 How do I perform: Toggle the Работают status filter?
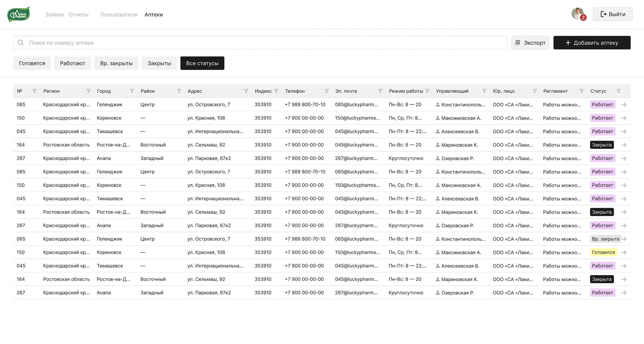pos(72,63)
